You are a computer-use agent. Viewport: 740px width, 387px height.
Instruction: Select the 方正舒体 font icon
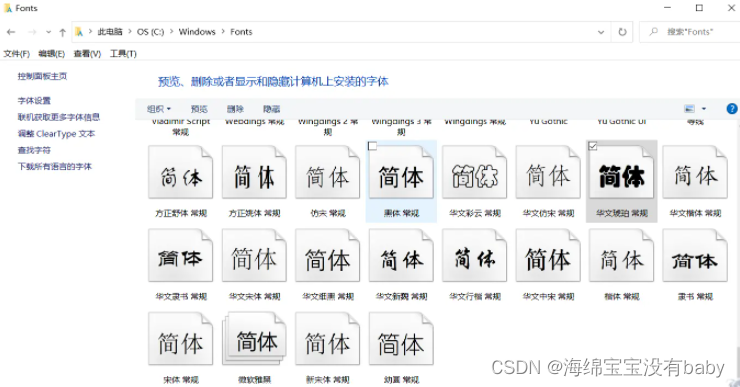pos(180,172)
